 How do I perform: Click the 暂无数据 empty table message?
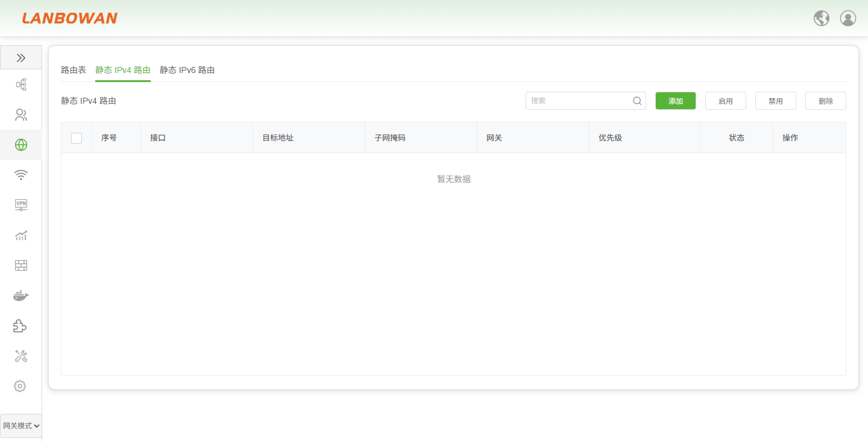pyautogui.click(x=454, y=179)
